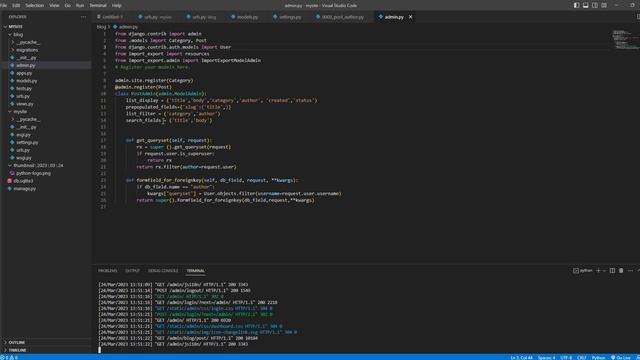Select Python language mode in status bar

point(598,357)
